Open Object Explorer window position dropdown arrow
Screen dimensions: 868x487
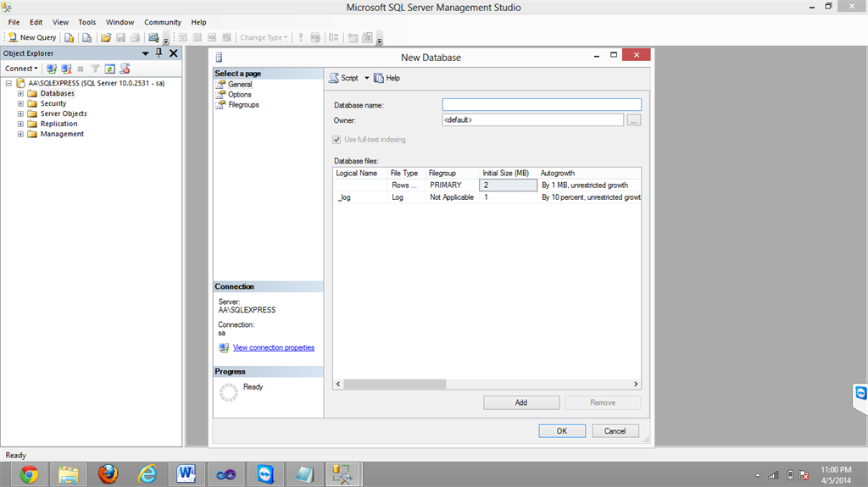[145, 53]
